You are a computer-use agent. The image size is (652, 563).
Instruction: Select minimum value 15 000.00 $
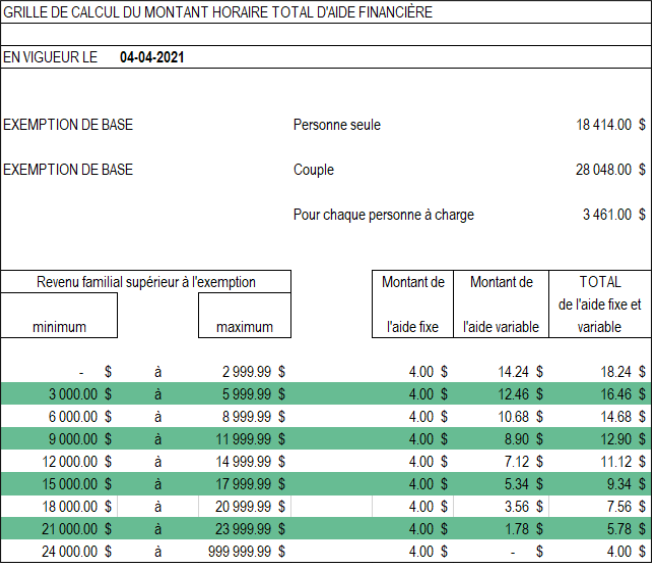point(77,484)
